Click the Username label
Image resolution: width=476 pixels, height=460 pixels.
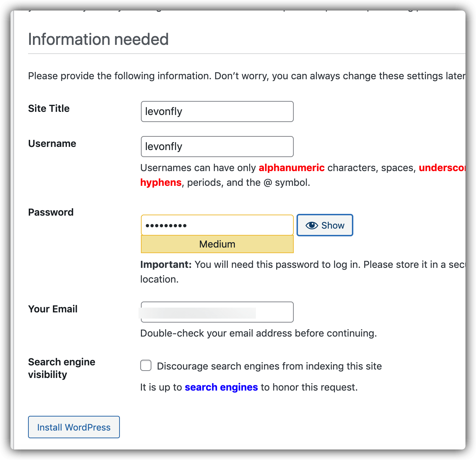point(52,143)
